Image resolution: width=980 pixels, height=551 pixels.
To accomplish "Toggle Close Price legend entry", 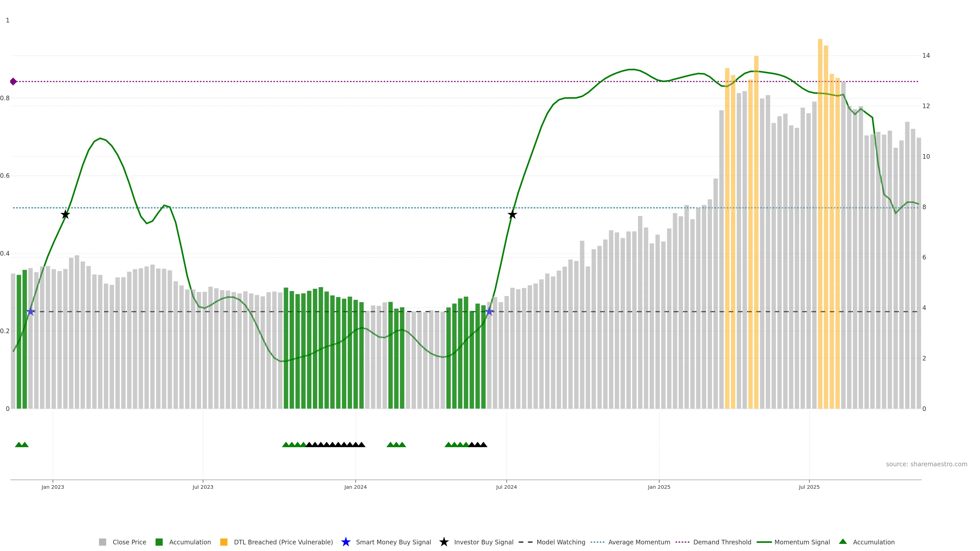I will tap(129, 542).
